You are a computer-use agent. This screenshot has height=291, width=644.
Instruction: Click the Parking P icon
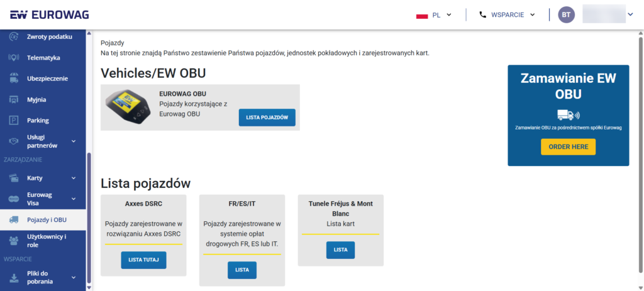pyautogui.click(x=14, y=120)
